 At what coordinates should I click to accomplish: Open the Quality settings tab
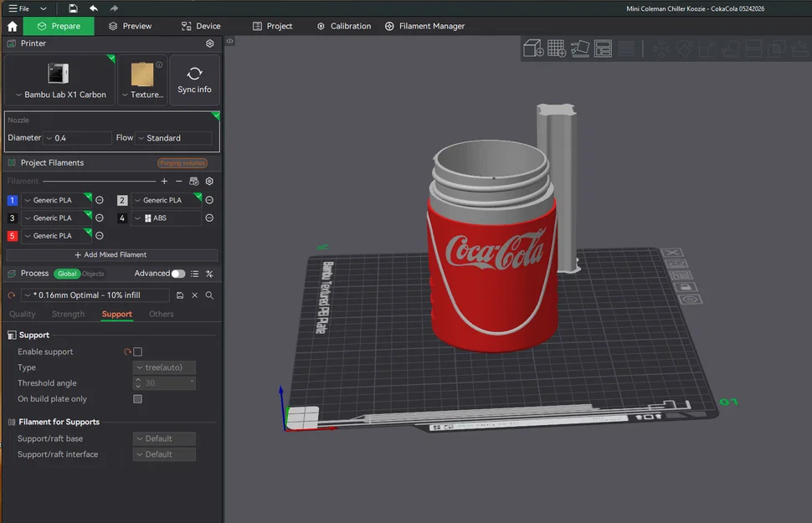[23, 315]
